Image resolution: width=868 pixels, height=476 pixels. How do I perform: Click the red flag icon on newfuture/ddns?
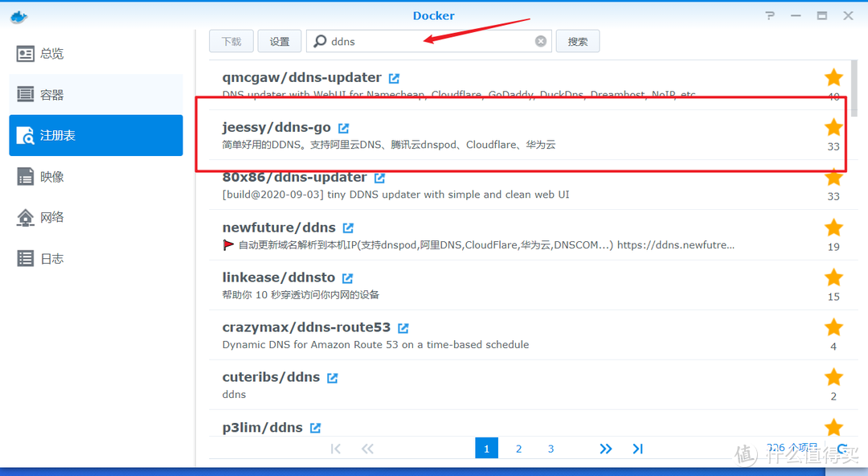(x=228, y=244)
